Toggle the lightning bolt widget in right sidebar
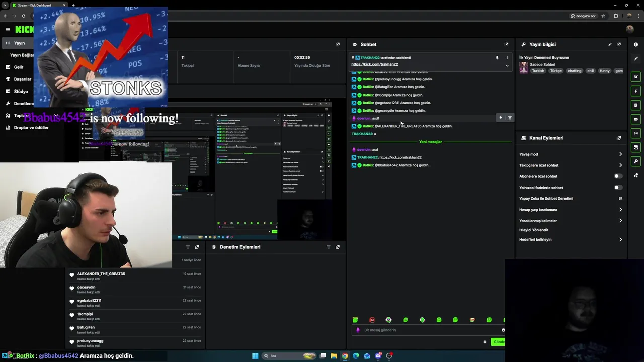The height and width of the screenshot is (362, 644). click(x=636, y=91)
